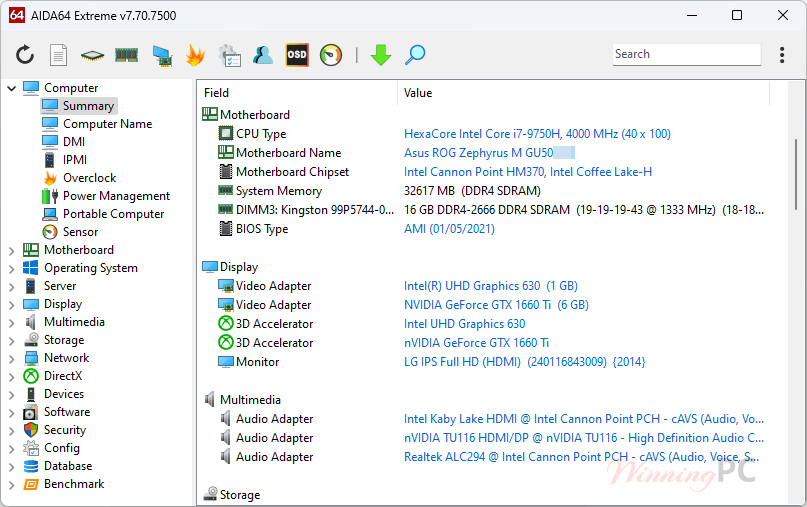Open the AMI (01/05/2021) BIOS link
This screenshot has height=507, width=807.
pos(449,229)
